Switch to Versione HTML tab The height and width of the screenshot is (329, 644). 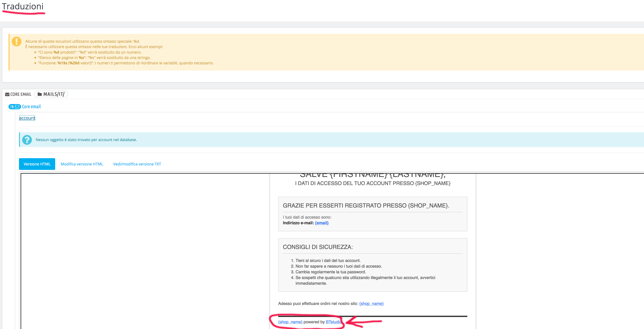pos(37,164)
